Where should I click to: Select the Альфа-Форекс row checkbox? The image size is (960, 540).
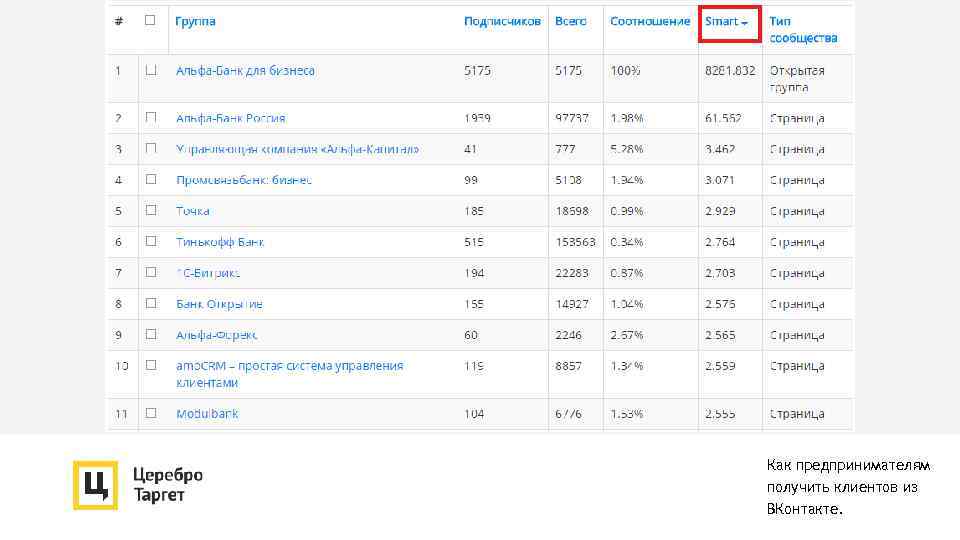[151, 334]
